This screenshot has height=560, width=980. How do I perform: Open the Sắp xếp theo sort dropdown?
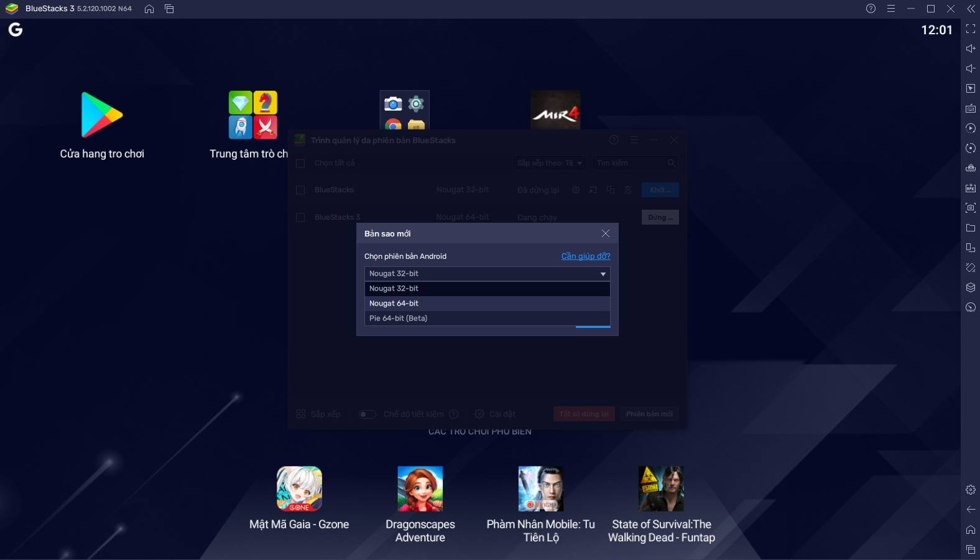point(550,163)
